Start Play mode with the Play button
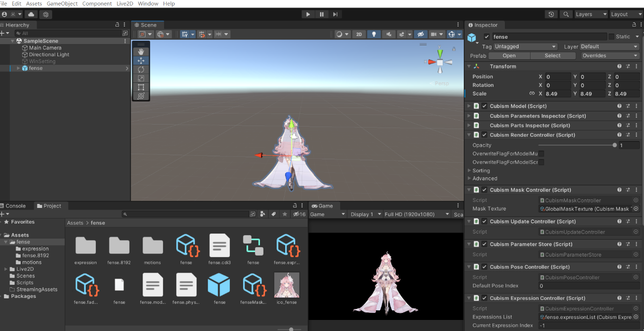The height and width of the screenshot is (331, 644). pyautogui.click(x=308, y=15)
